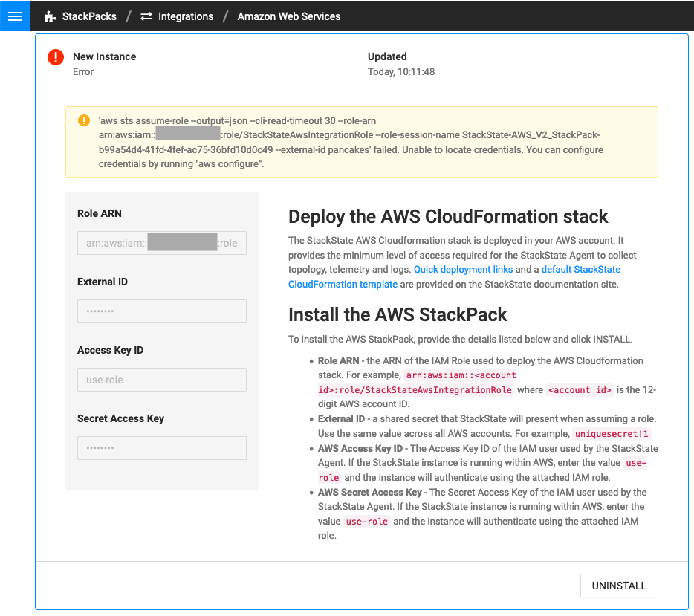This screenshot has width=694, height=616.
Task: Click the Role ARN form label
Action: click(x=99, y=213)
